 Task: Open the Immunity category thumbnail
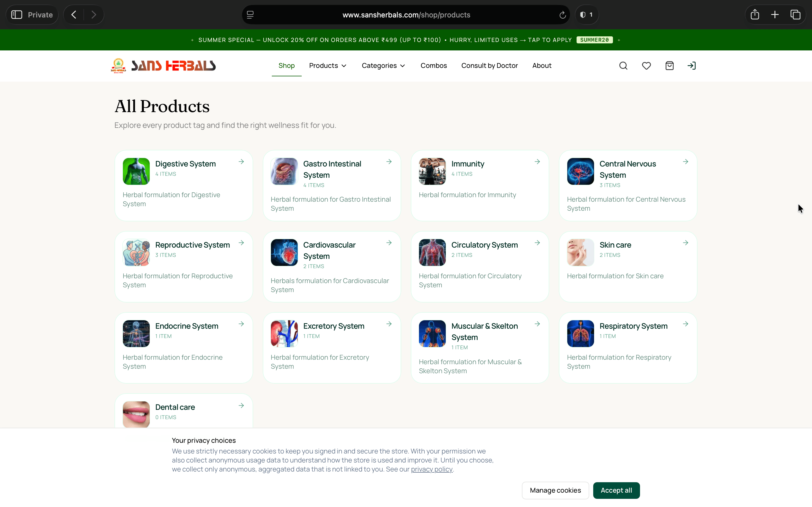point(432,171)
